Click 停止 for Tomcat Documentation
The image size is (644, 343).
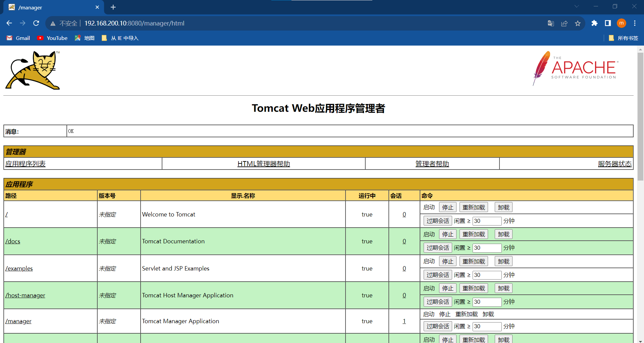pos(448,234)
